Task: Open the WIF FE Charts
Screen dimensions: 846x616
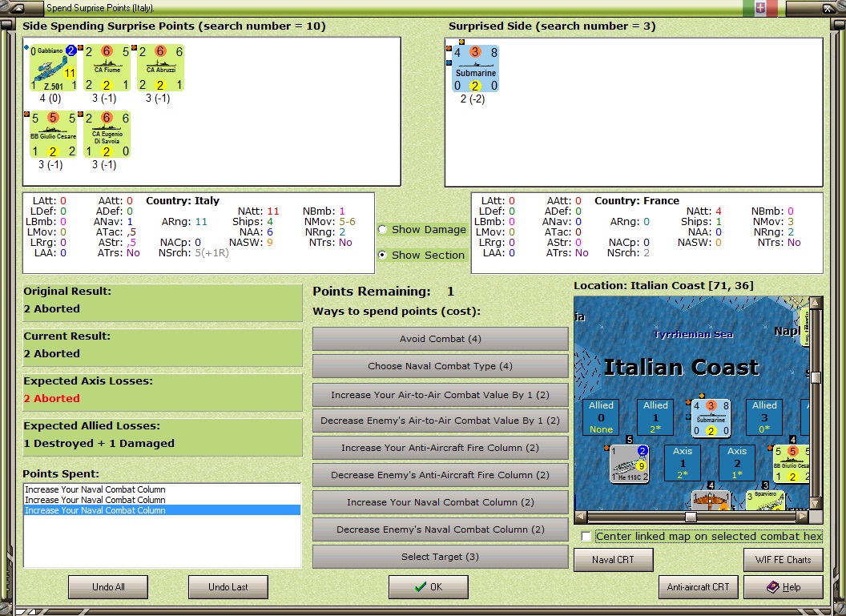Action: 784,560
